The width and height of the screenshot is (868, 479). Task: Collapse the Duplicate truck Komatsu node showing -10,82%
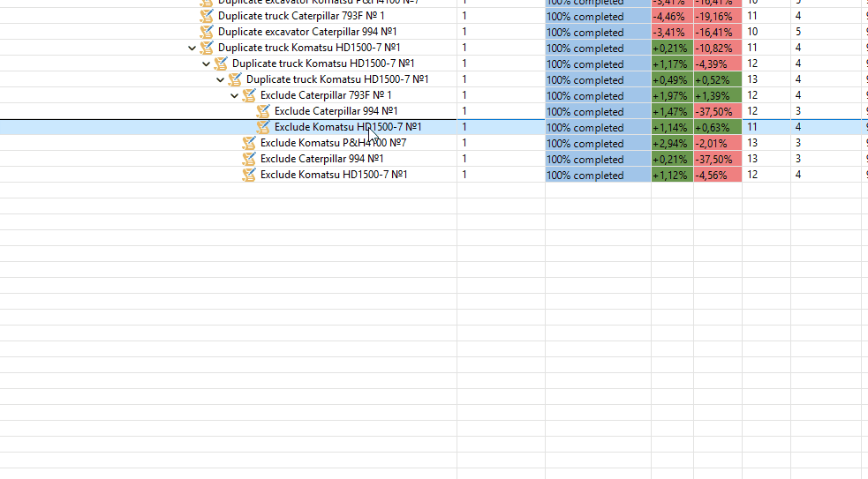point(192,49)
